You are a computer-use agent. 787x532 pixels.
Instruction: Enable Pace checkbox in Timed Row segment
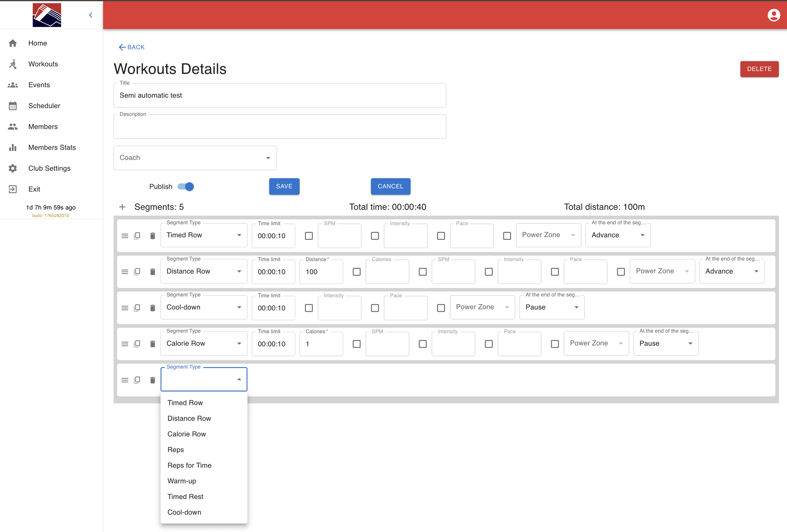pos(441,236)
